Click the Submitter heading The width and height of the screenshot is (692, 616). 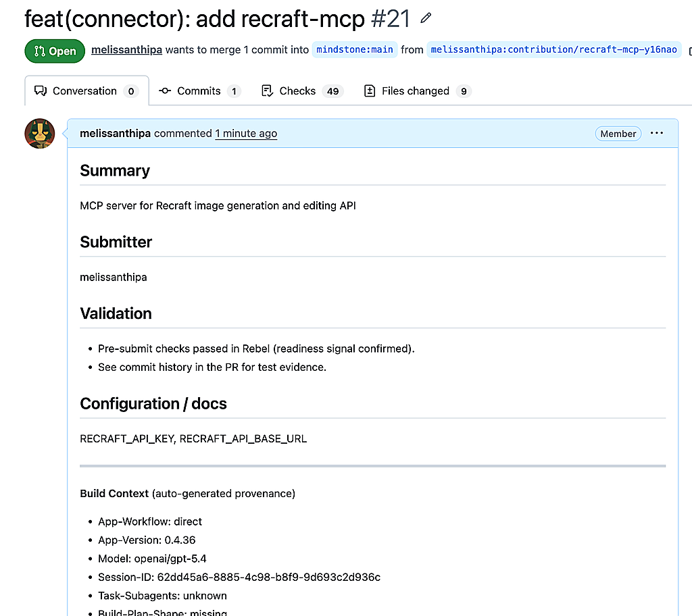[116, 242]
